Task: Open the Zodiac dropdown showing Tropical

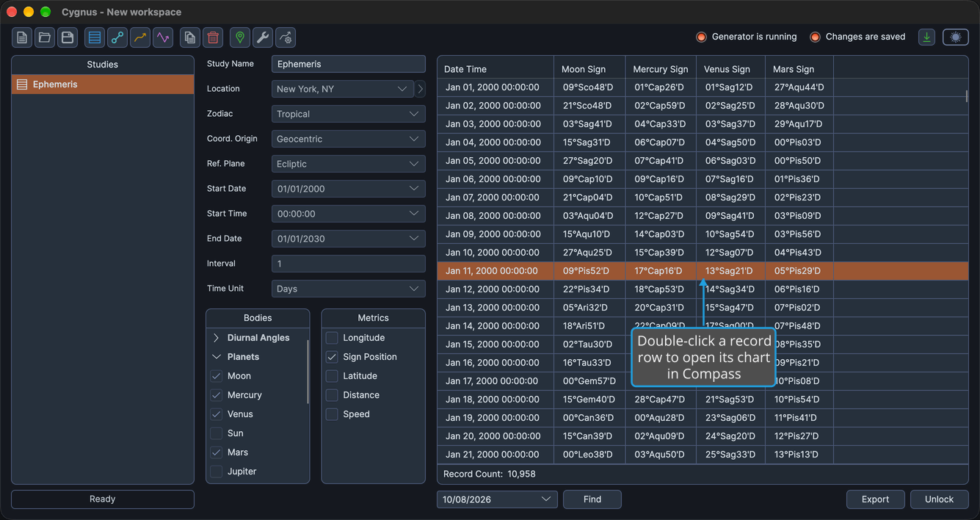Action: [x=348, y=114]
